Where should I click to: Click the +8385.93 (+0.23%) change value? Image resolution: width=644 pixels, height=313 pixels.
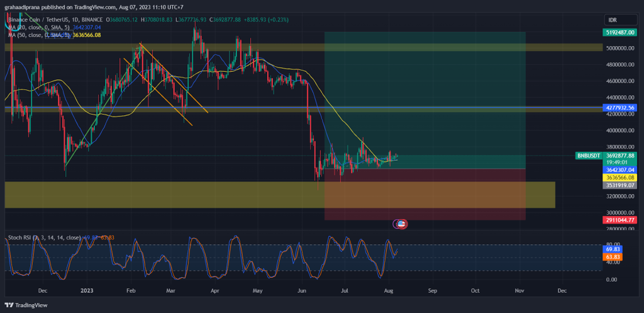click(x=265, y=20)
